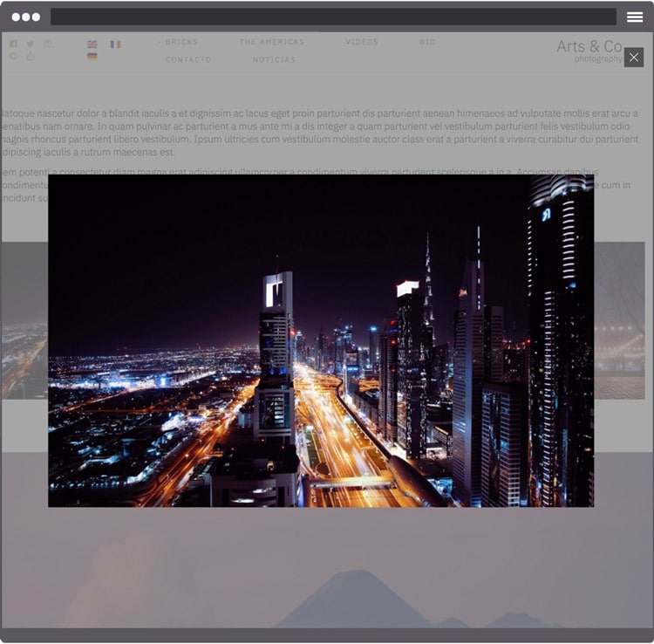Screen dimensions: 654x644
Task: Switch language with the French flag
Action: tap(115, 44)
